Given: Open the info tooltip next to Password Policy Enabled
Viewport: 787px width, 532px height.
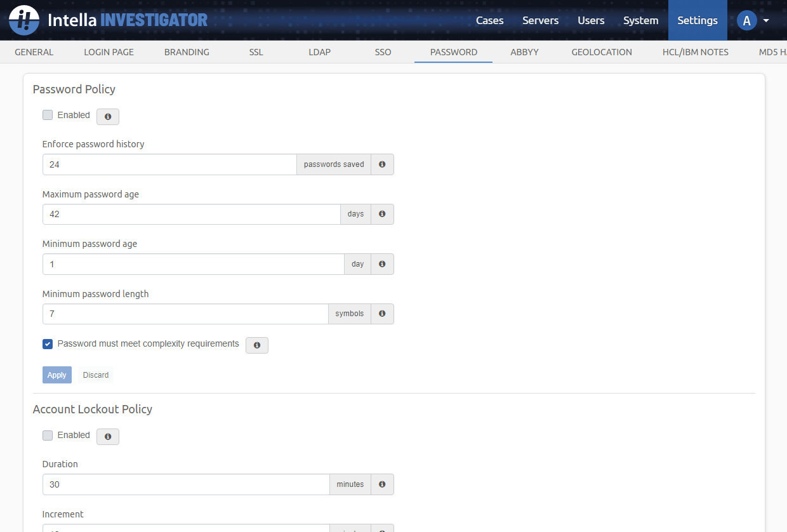Looking at the screenshot, I should 107,116.
